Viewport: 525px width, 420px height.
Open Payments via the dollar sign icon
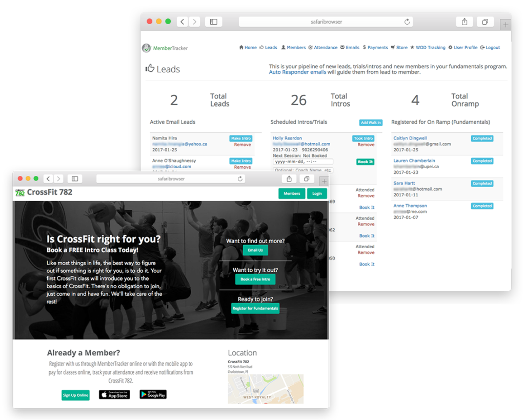[365, 47]
